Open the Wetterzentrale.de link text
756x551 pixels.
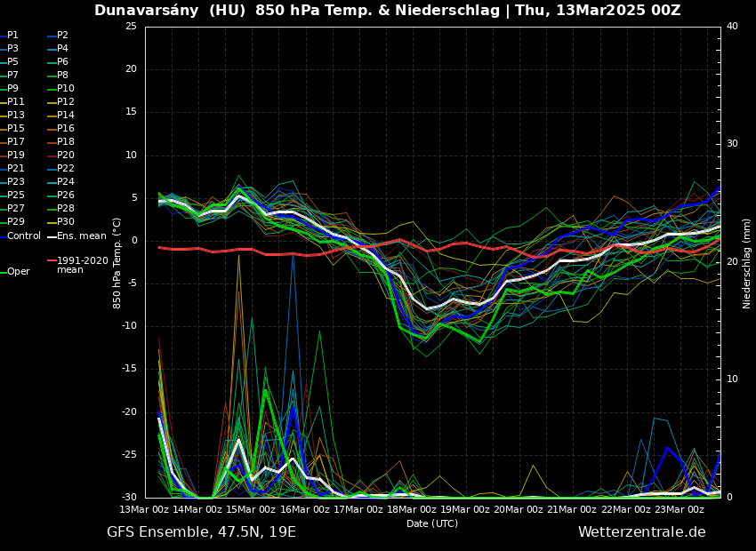tap(641, 532)
